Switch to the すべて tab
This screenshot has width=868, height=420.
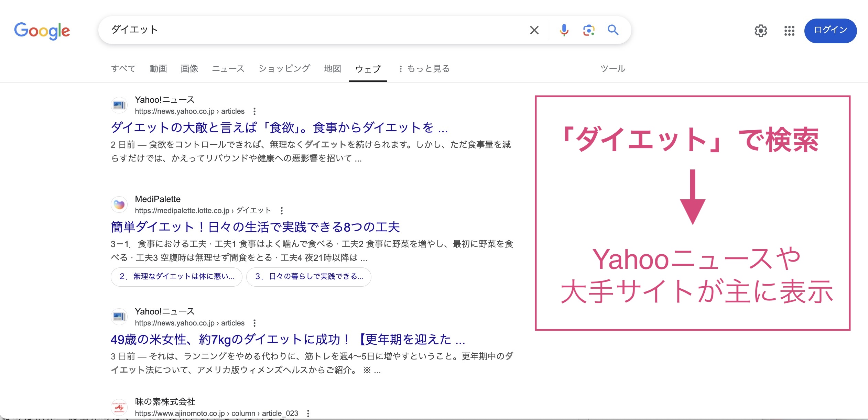123,69
